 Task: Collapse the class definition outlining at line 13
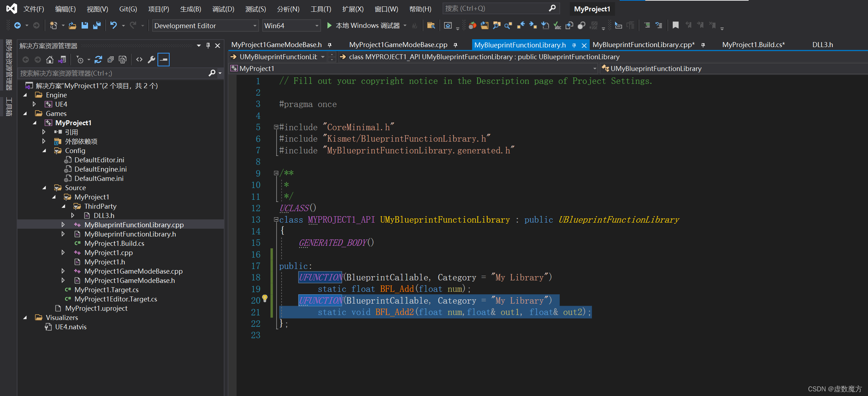276,220
